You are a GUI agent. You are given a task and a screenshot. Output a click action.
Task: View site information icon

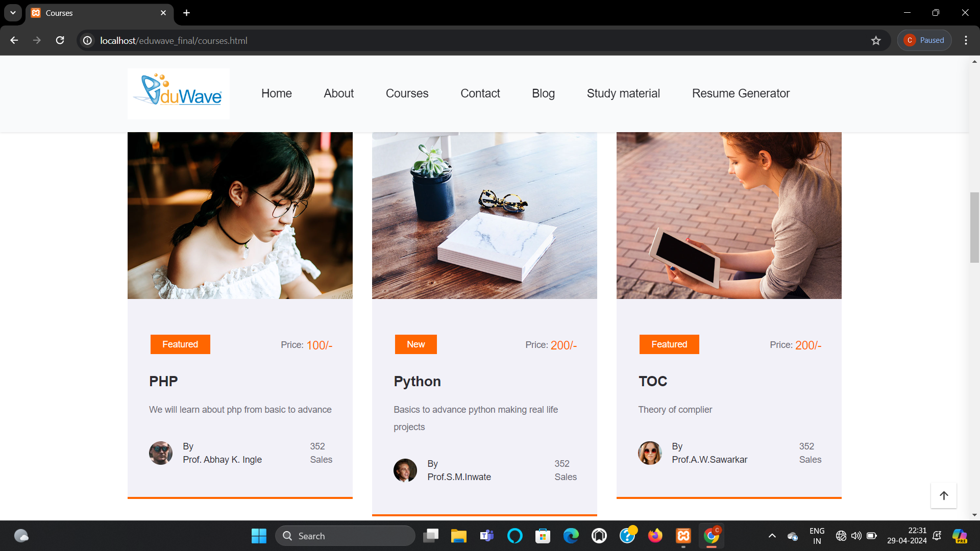[88, 40]
